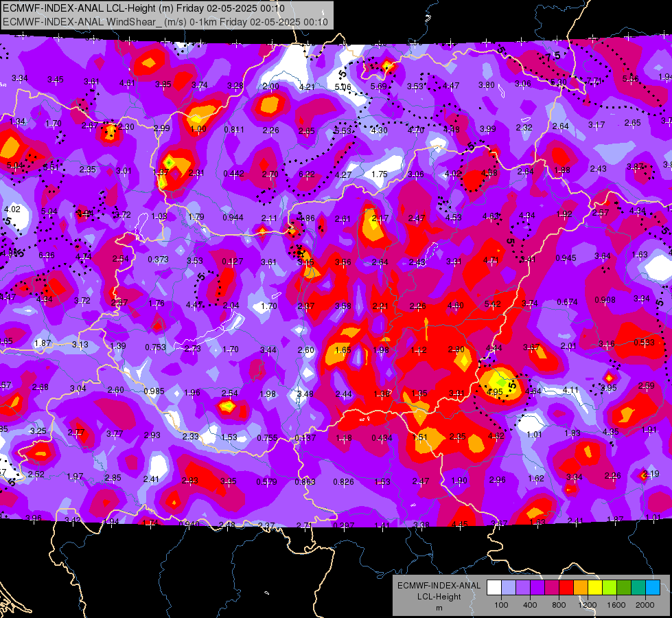The height and width of the screenshot is (618, 672).
Task: Choose the yellow legend swatch
Action: tap(595, 587)
